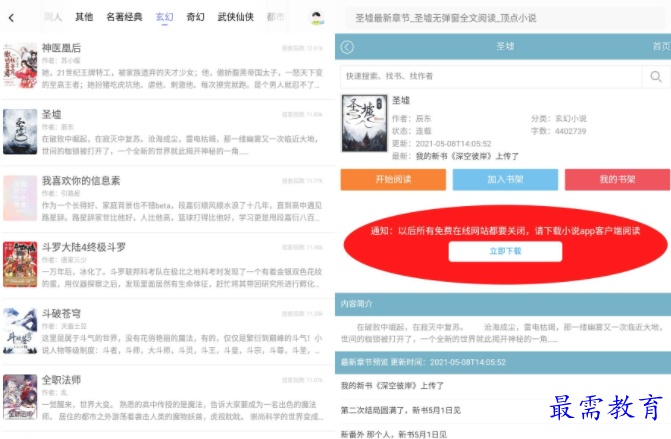Open the user avatar icon
This screenshot has width=671, height=439.
click(316, 18)
